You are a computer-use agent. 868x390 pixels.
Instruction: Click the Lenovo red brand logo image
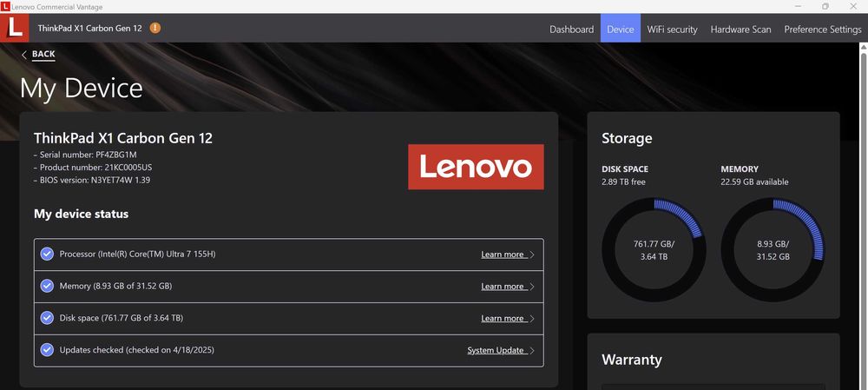476,167
